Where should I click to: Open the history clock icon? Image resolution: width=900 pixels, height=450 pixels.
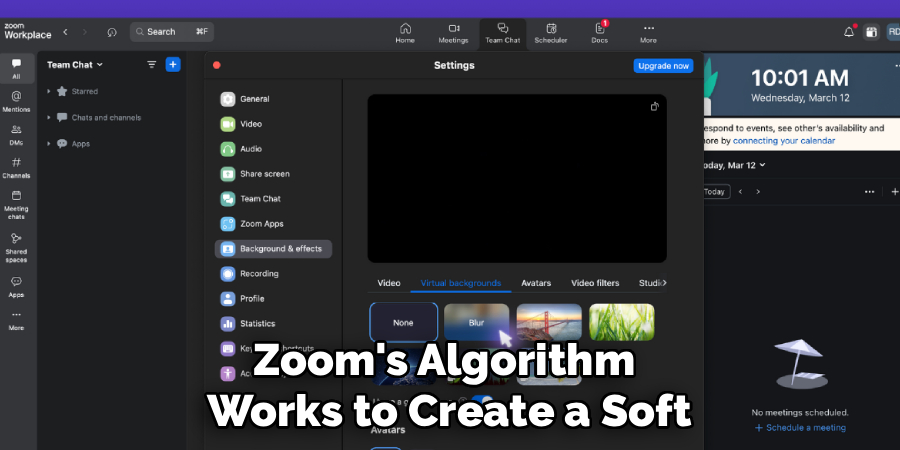(x=112, y=32)
